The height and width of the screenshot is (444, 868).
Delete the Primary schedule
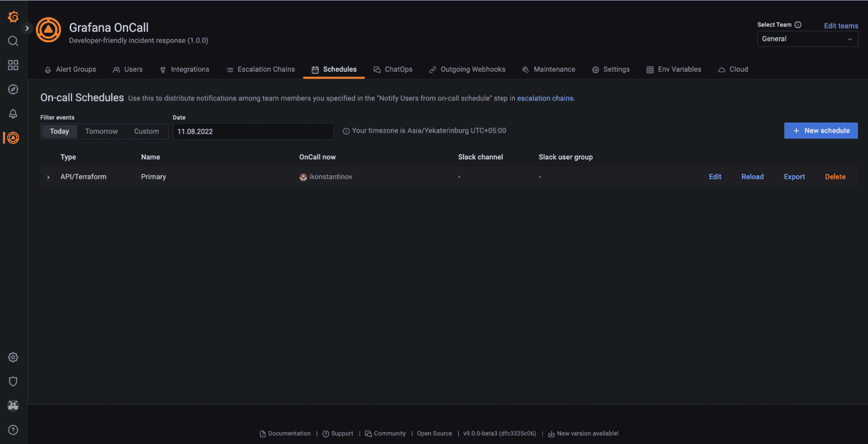click(835, 177)
